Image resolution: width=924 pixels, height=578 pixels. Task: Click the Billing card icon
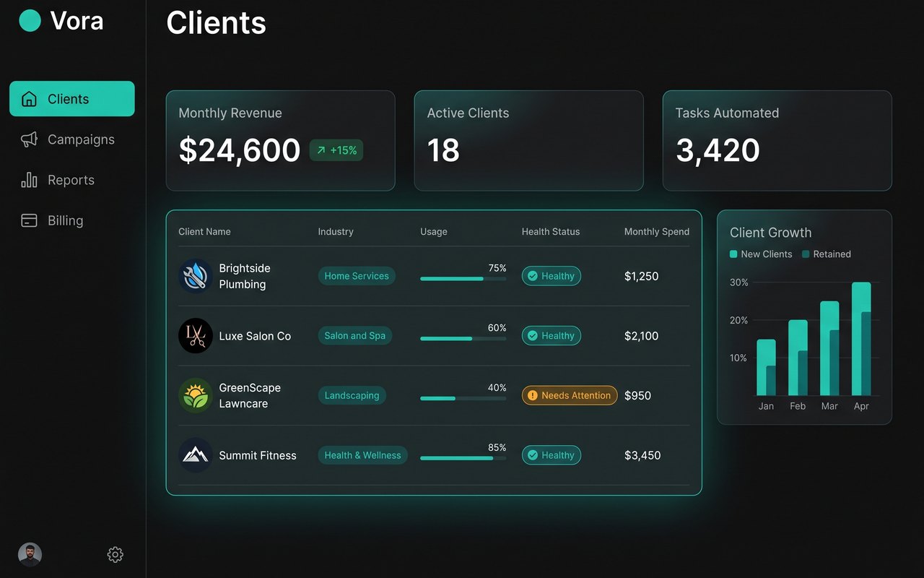click(x=29, y=220)
